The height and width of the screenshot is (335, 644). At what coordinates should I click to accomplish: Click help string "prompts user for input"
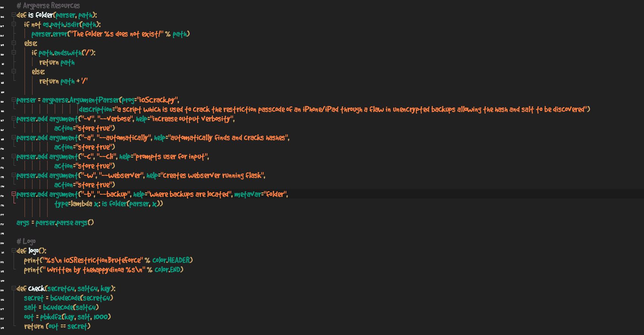tap(171, 157)
